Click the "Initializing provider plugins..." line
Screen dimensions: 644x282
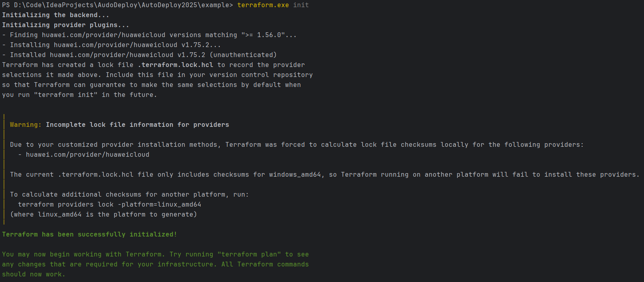pos(65,25)
